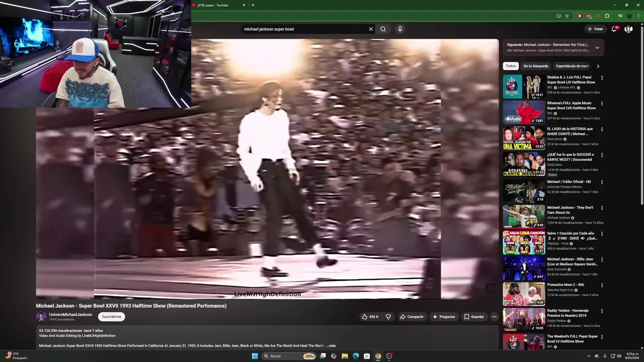Open File Explorer from the taskbar
This screenshot has width=644, height=362.
tap(345, 356)
